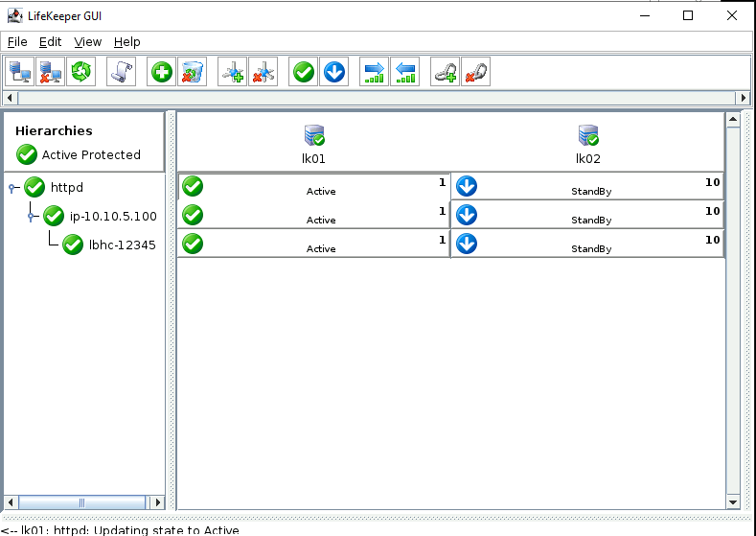Click the toolbar's left scroll arrow
756x536 pixels.
[x=11, y=98]
